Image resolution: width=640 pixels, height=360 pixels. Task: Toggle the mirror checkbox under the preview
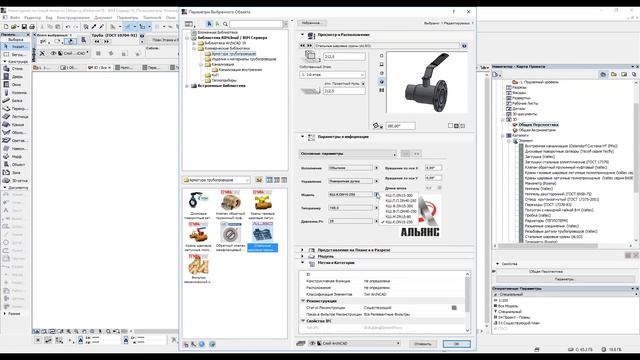point(450,126)
